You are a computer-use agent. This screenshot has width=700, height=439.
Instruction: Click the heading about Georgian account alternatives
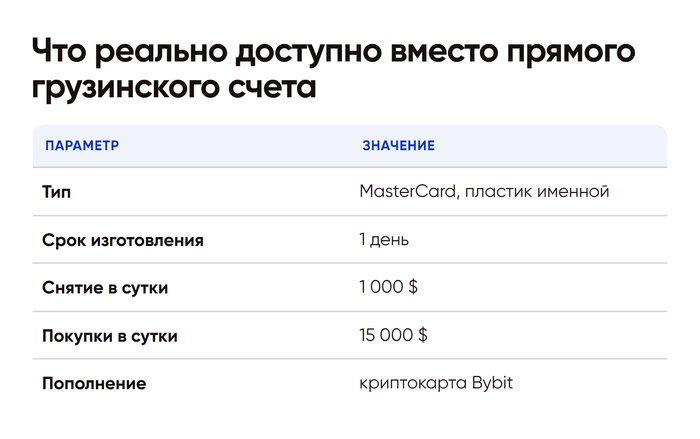333,68
